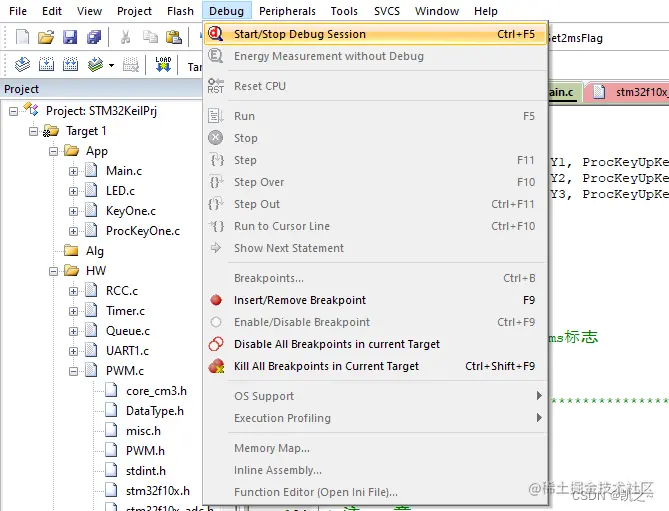
Task: Click the RST Reset CPU icon
Action: click(216, 86)
